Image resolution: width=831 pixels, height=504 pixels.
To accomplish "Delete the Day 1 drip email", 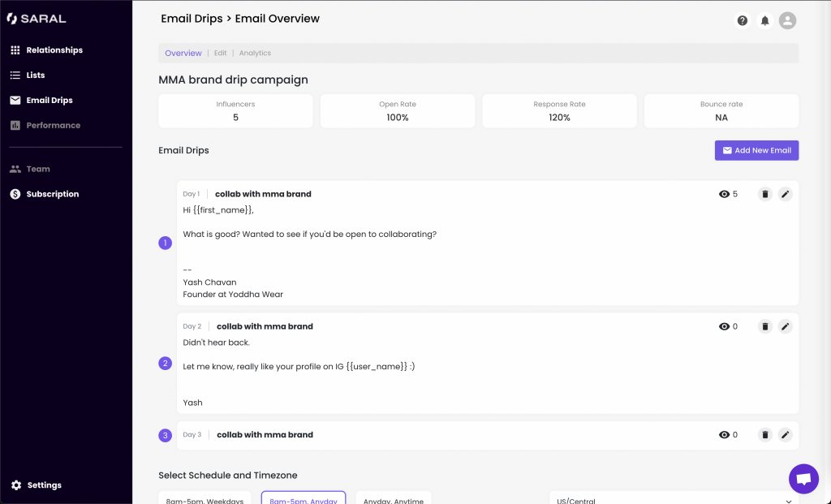I will 764,194.
